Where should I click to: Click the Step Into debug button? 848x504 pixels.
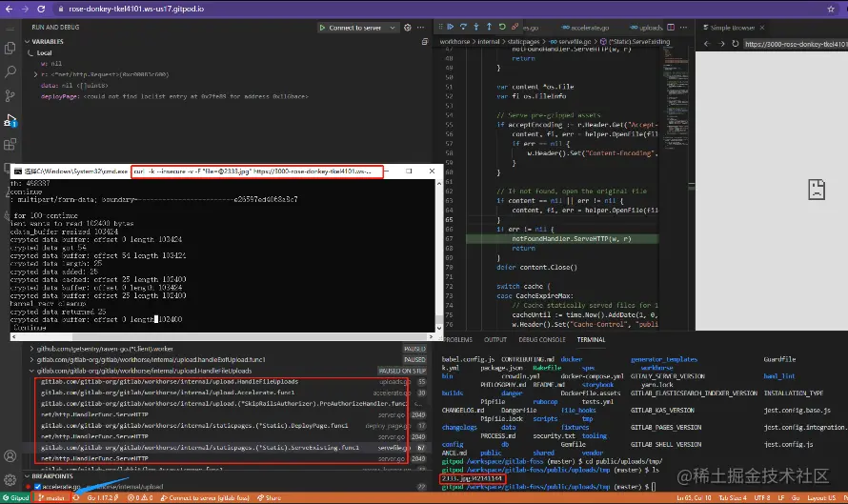475,27
